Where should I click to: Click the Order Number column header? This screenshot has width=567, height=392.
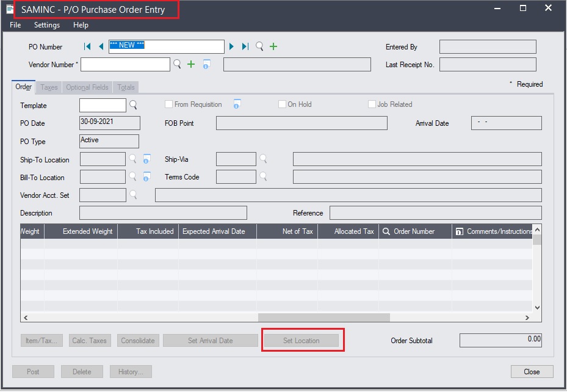[x=415, y=231]
